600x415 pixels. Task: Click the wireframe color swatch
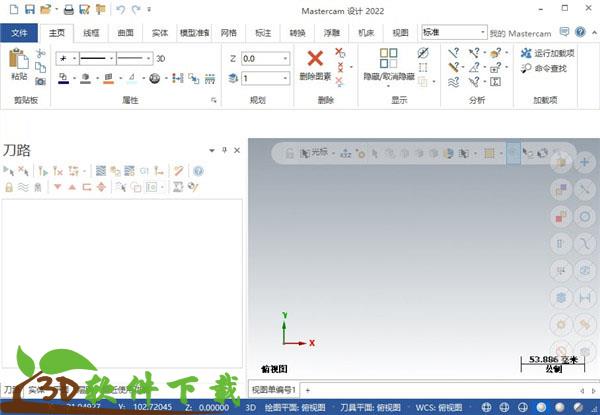64,78
